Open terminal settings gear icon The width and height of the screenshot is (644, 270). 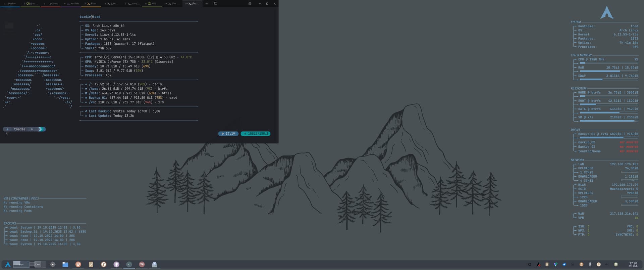[250, 4]
